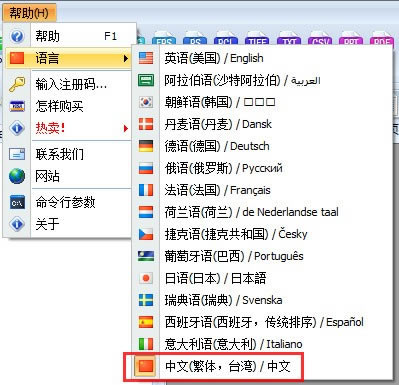Click the PPT file format toolbar icon
The image size is (399, 385).
(351, 39)
